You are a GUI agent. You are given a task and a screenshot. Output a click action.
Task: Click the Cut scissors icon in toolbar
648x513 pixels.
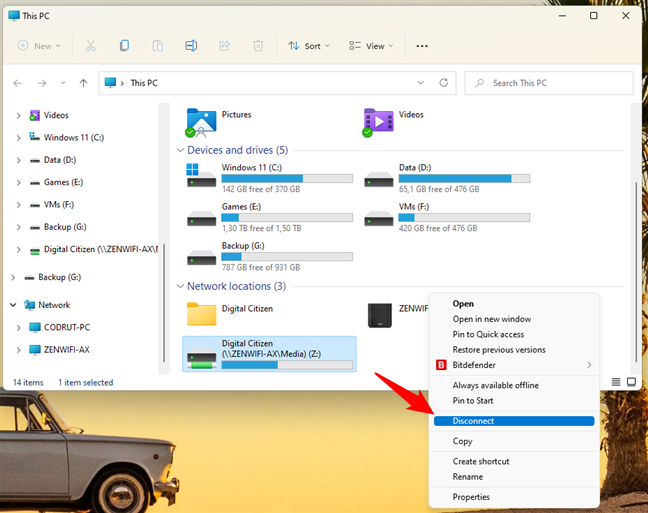click(91, 46)
